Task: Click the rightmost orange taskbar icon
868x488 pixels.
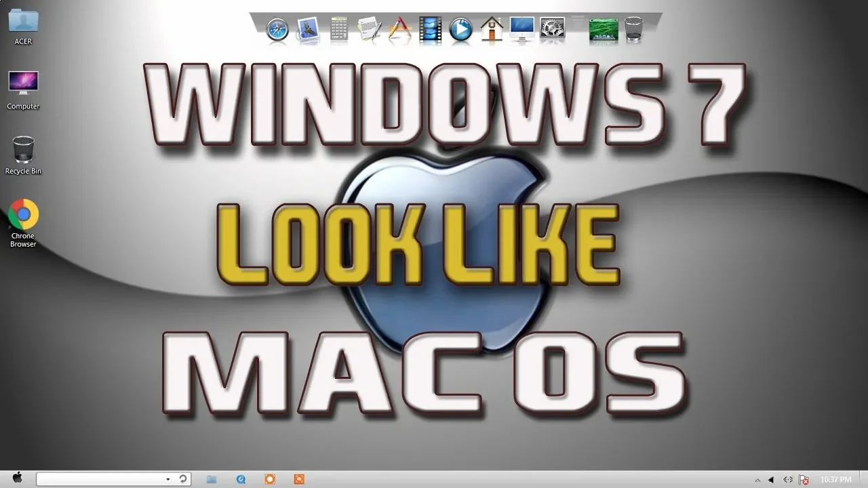Action: pyautogui.click(x=299, y=479)
